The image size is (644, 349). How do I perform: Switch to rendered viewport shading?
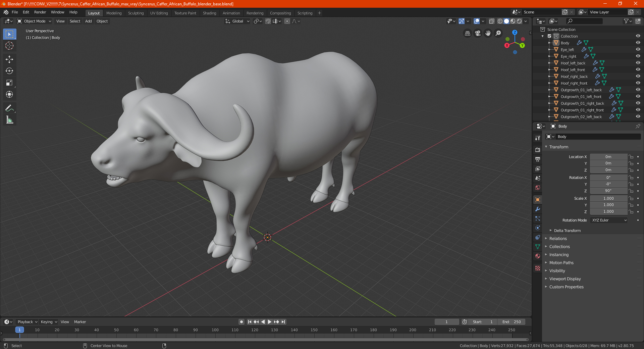coord(519,21)
